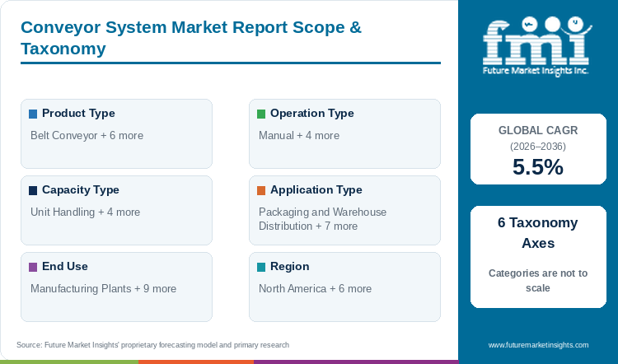This screenshot has height=364, width=618.
Task: Click 'Manufacturing Plants + 9 more' text
Action: [x=104, y=289]
